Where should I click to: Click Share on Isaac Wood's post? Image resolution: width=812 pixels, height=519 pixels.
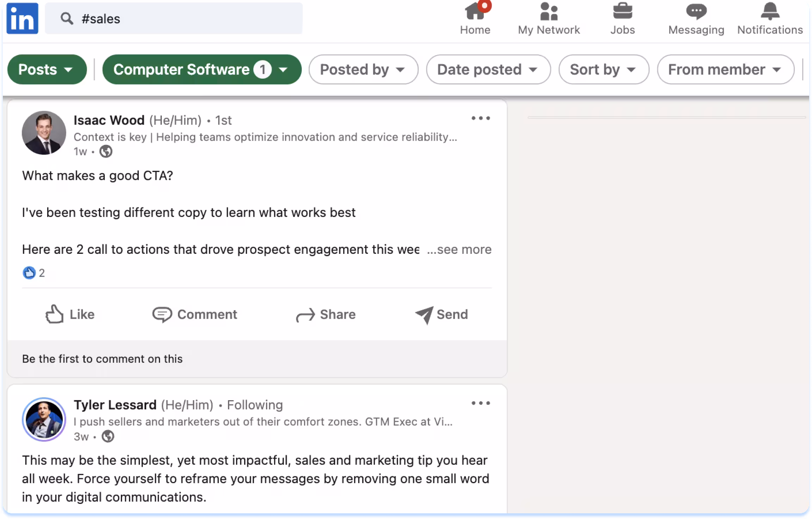326,314
